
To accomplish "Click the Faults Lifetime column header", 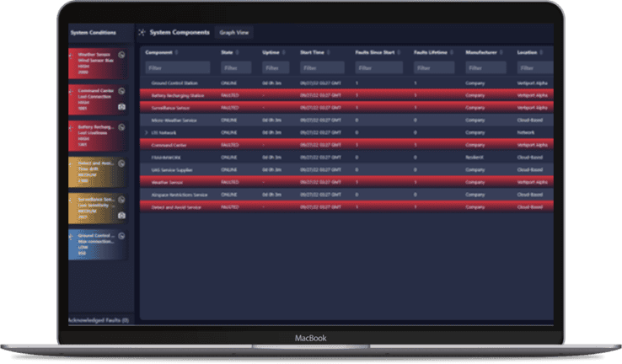I will point(431,52).
